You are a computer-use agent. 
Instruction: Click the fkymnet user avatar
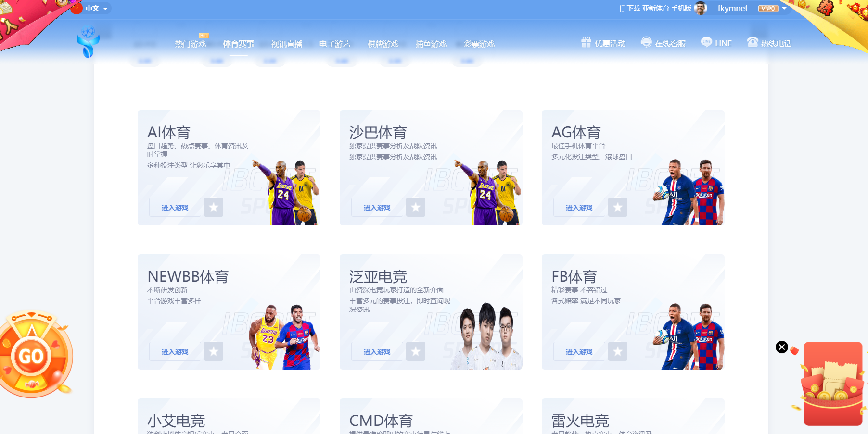coord(701,8)
